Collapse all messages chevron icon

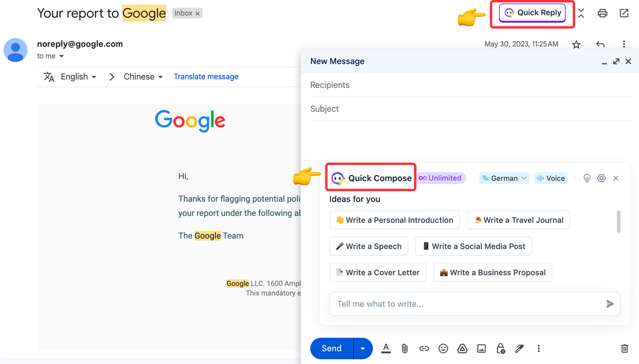click(581, 13)
